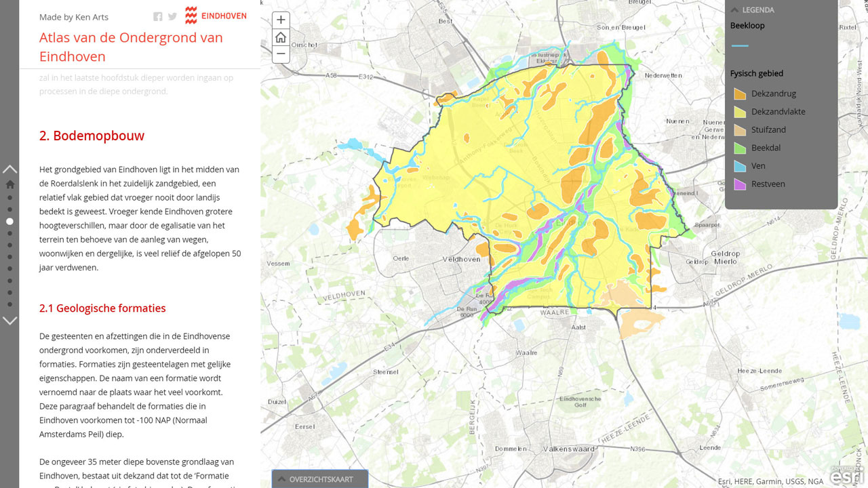Click the Restveen purple legend swatch
Screen dimensions: 868x488
click(740, 184)
